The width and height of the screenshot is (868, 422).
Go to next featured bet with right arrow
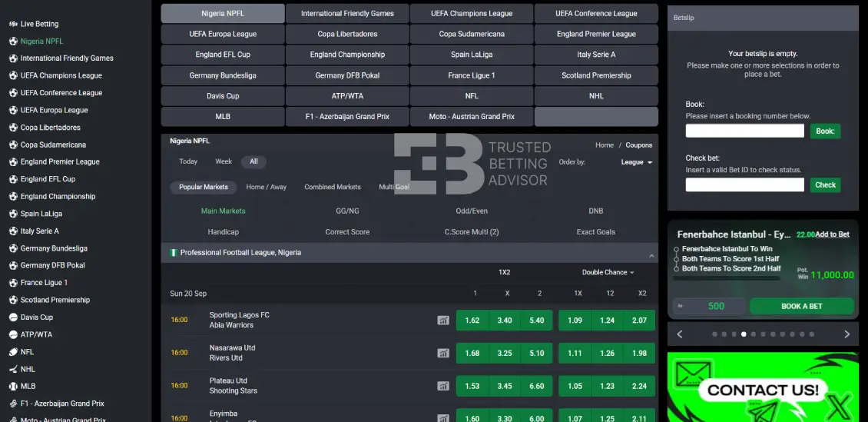click(846, 334)
